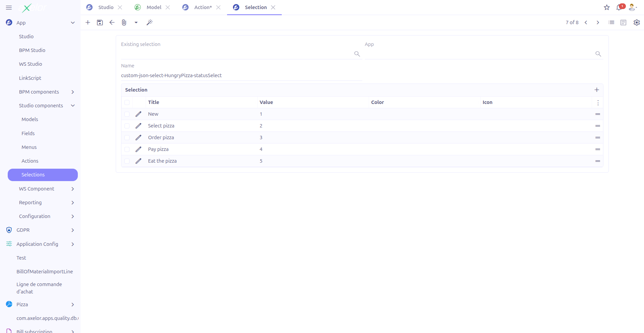Viewport: 644px width, 333px height.
Task: Open BPM Studio from sidebar
Action: (x=32, y=50)
